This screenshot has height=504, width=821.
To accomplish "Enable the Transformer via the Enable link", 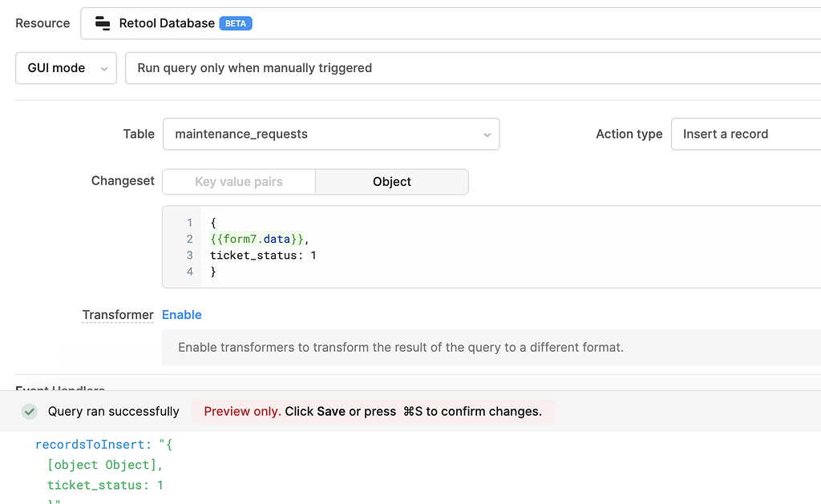I will (x=182, y=315).
